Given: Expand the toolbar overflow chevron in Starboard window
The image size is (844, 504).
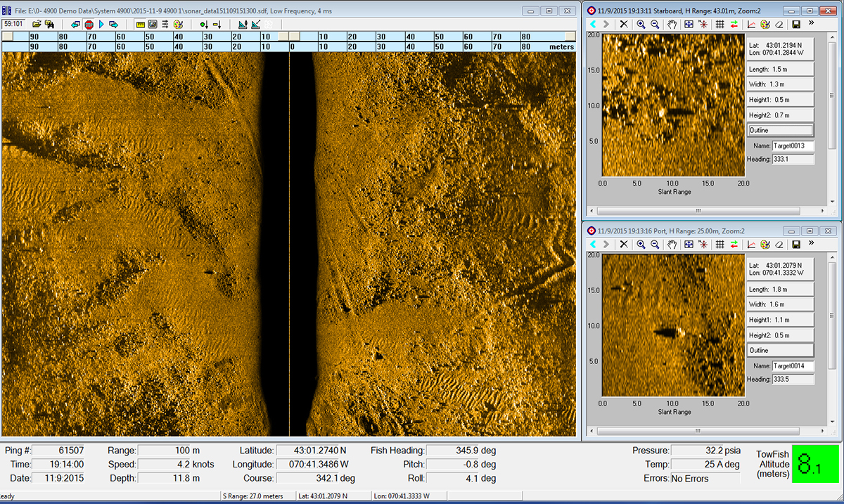Looking at the screenshot, I should click(812, 23).
